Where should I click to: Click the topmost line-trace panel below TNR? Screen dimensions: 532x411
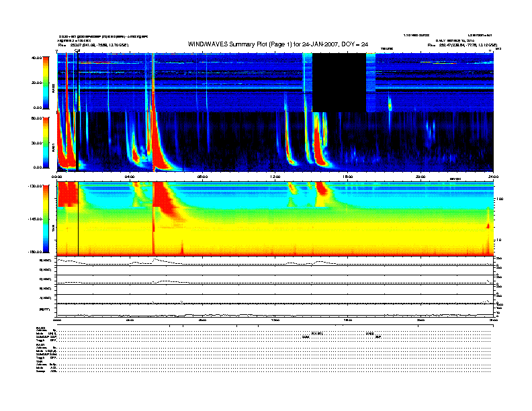[x=275, y=261]
